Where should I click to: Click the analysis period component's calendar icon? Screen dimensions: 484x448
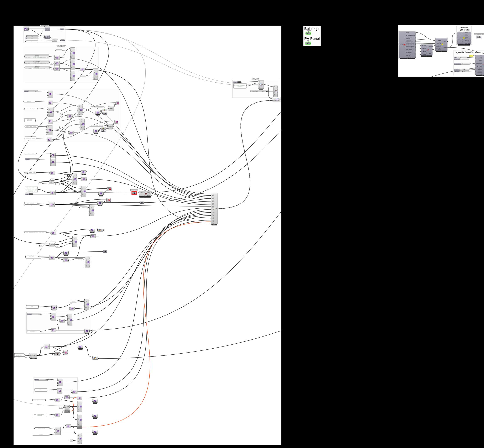pos(428,50)
